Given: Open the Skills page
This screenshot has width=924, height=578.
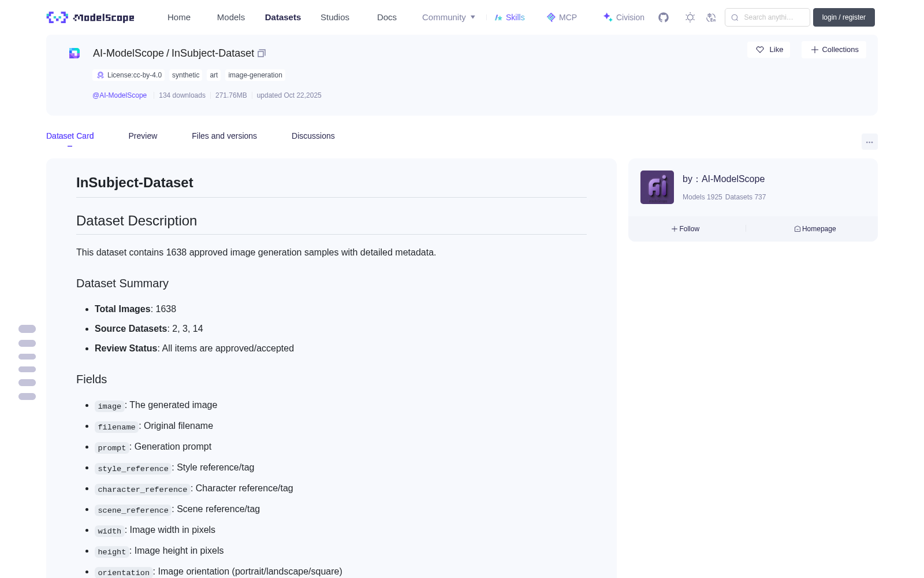Looking at the screenshot, I should (510, 17).
